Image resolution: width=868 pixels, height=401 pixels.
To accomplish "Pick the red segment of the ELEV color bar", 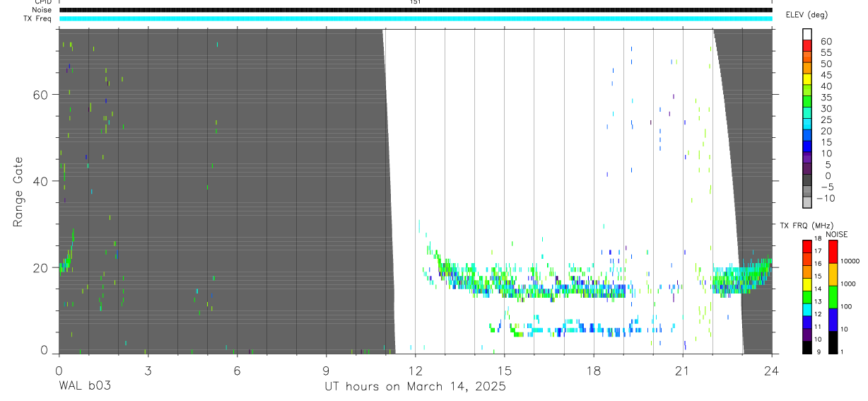I will 807,45.
